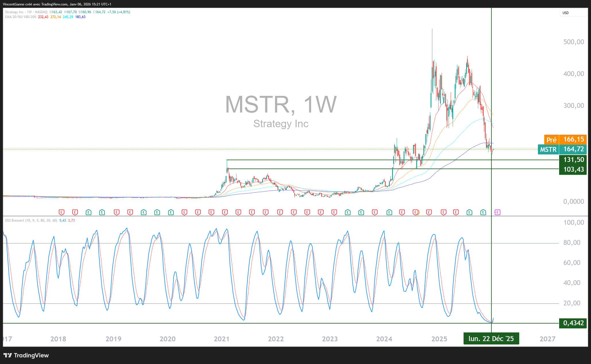The height and width of the screenshot is (364, 591).
Task: Click green earnings marker above 2024 label
Action: pos(389,212)
